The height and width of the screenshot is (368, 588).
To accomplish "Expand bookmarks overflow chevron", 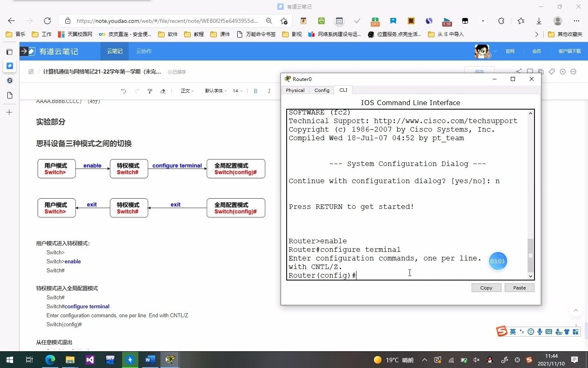I will (537, 34).
